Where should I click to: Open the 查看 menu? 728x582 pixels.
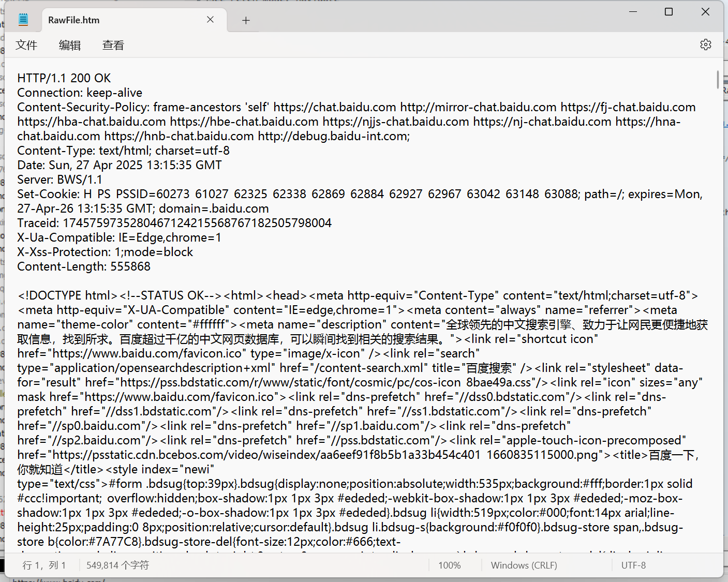(x=113, y=45)
